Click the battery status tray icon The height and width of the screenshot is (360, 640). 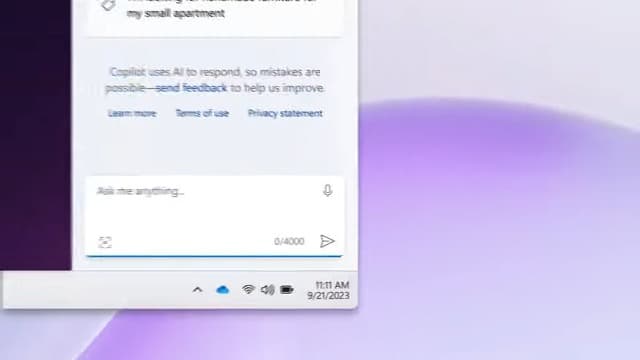pyautogui.click(x=287, y=290)
